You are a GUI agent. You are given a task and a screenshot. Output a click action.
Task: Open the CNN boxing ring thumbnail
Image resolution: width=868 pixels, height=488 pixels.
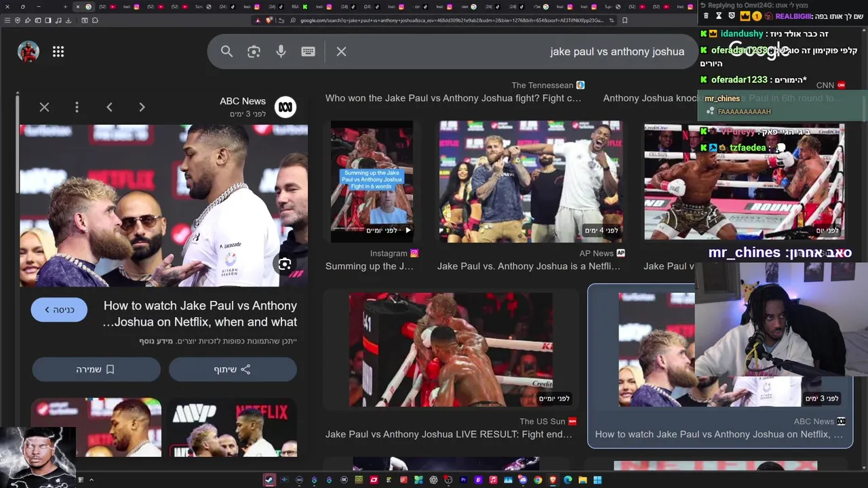point(744,182)
